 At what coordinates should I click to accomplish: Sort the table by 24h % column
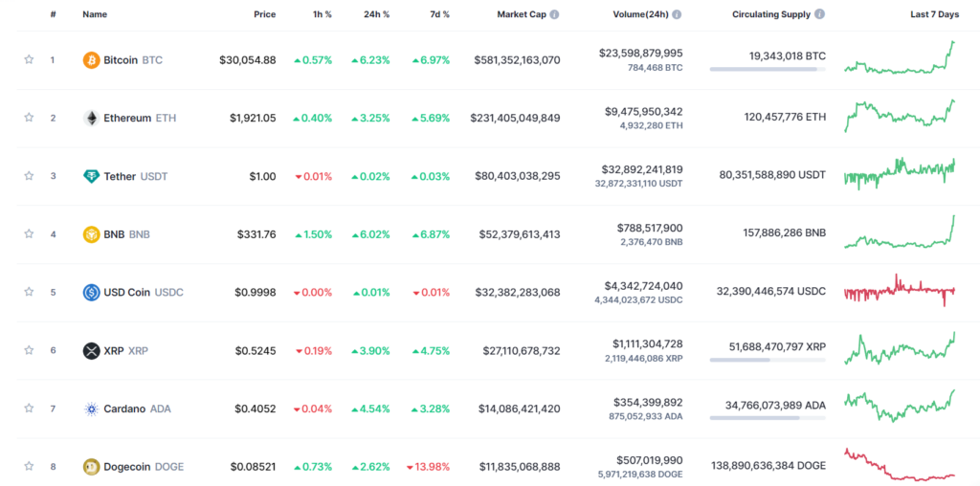(x=377, y=14)
